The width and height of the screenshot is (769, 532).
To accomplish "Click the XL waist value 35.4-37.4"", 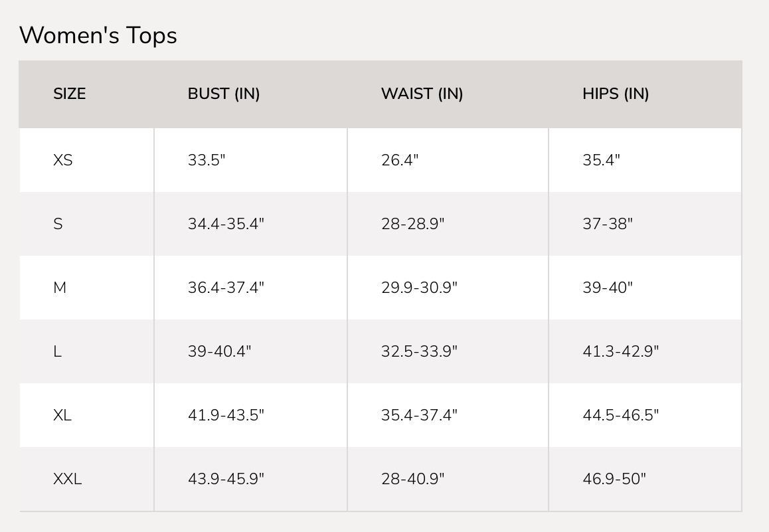I will pyautogui.click(x=419, y=415).
